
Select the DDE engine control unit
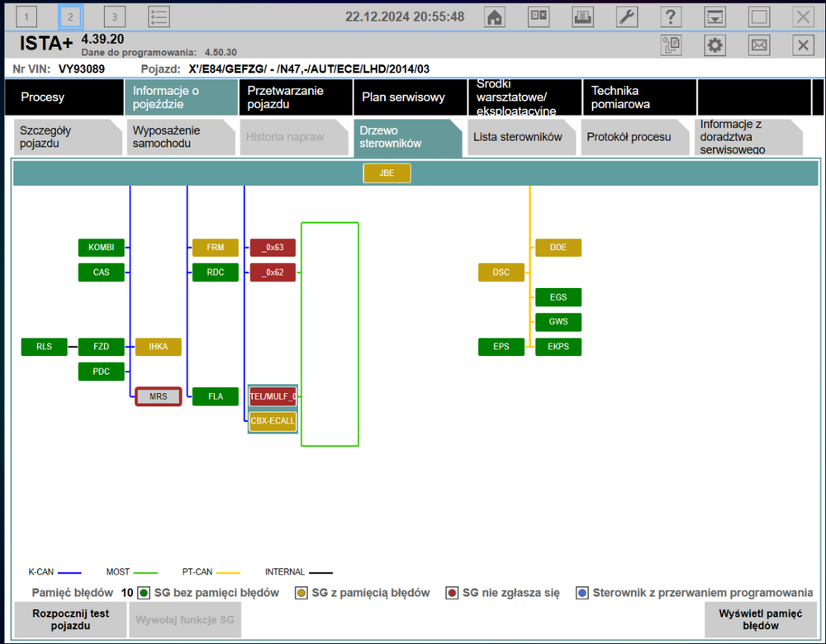558,248
